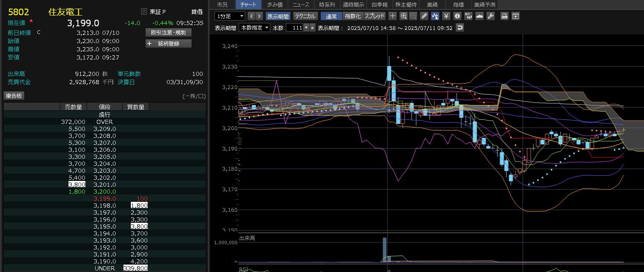Click ask price 3,200.0 in order book
The height and width of the screenshot is (272, 644).
click(x=105, y=192)
